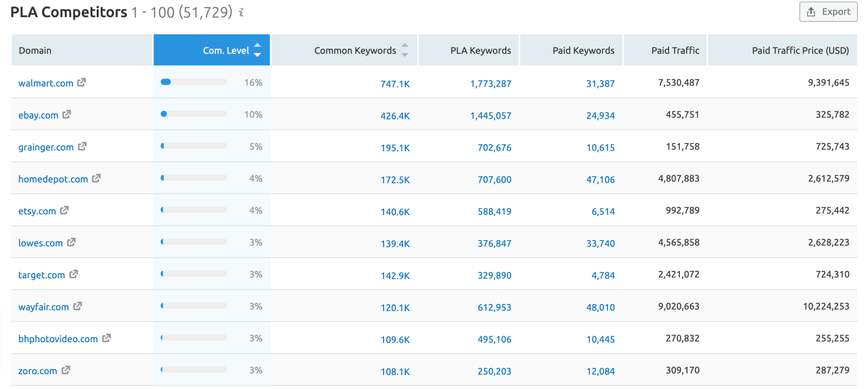Image resolution: width=868 pixels, height=389 pixels.
Task: Open walmart.com PLA keywords 1,773,287
Action: tap(491, 84)
